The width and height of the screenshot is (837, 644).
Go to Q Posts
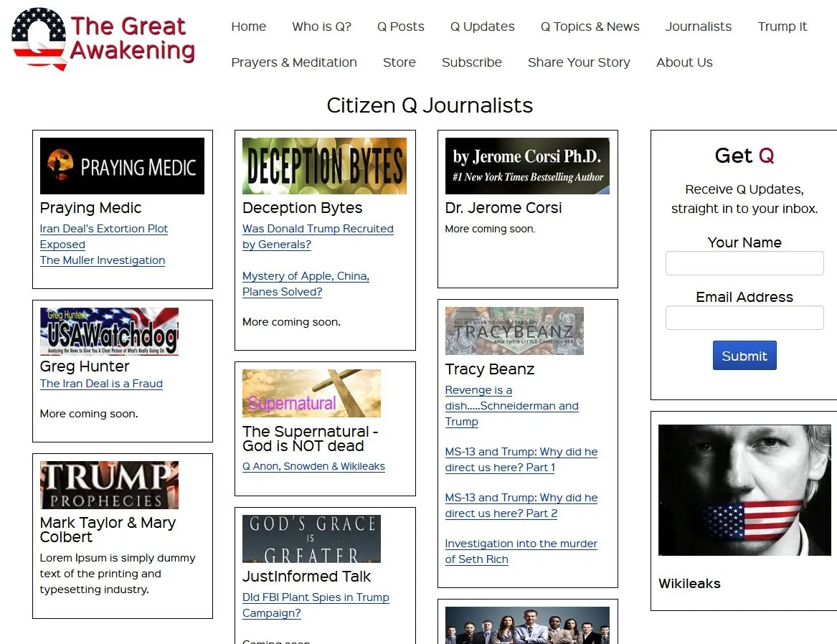coord(400,27)
